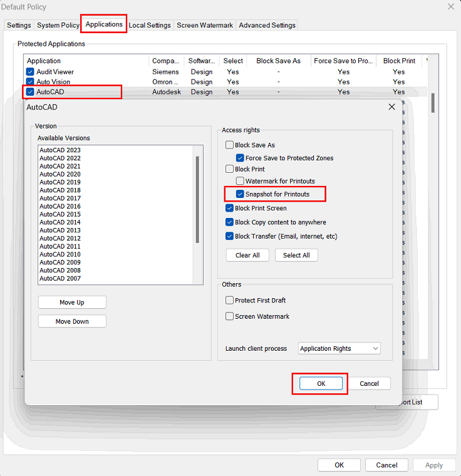461x476 pixels.
Task: Open the System Policy tab
Action: (x=58, y=25)
